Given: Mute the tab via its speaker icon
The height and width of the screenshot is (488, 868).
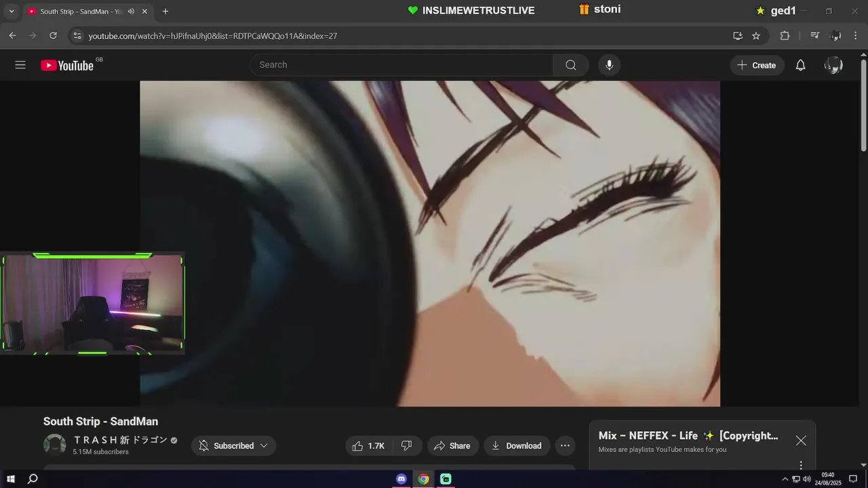Looking at the screenshot, I should [x=131, y=12].
